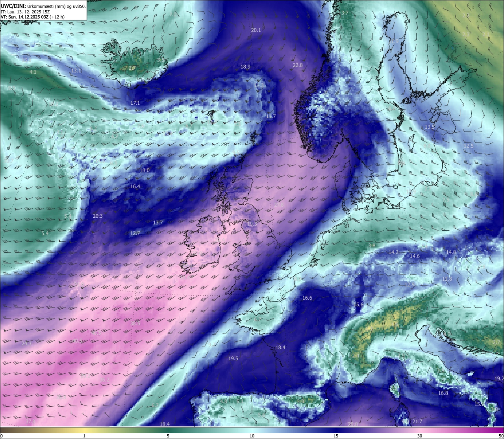Click the 3.7 value label
Image resolution: width=504 pixels, height=439 pixels.
coord(345,13)
